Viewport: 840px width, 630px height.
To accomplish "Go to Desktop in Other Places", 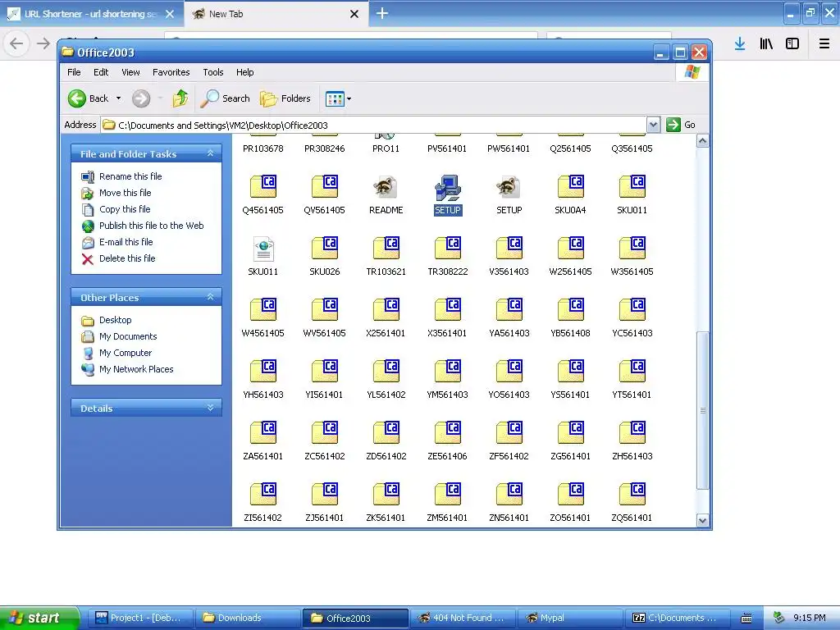I will (x=115, y=320).
